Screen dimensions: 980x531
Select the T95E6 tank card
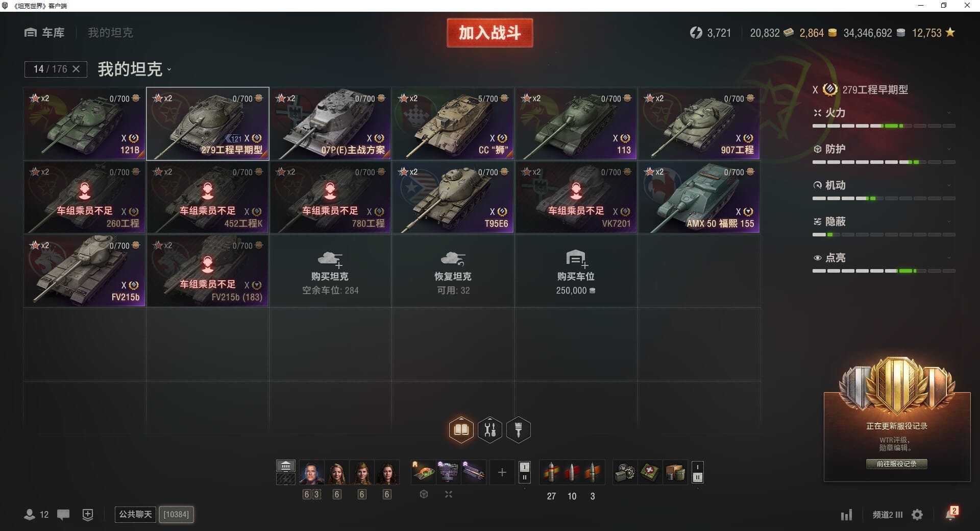[x=453, y=198]
